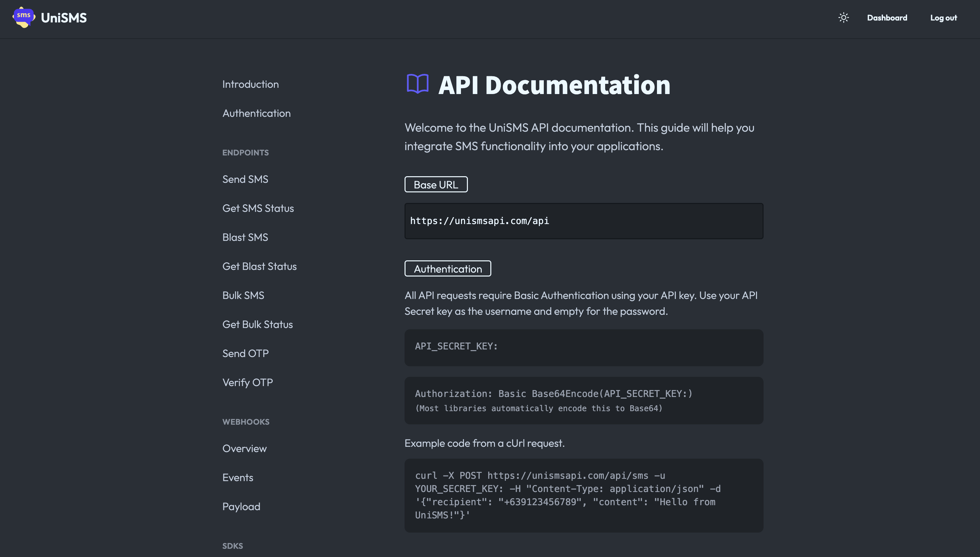The image size is (980, 557).
Task: Select Blast SMS in sidebar
Action: pos(245,237)
